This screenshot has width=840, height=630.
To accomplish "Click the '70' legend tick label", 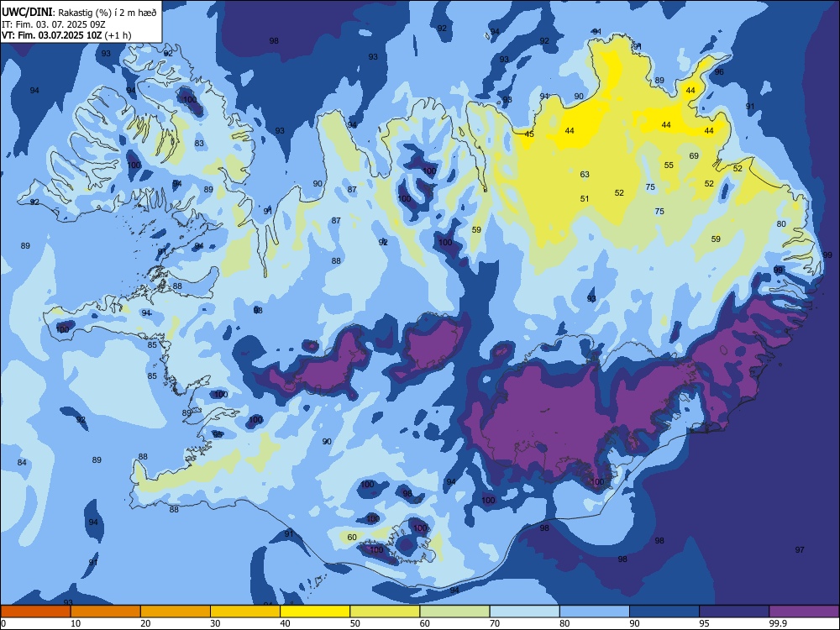I will point(495,623).
